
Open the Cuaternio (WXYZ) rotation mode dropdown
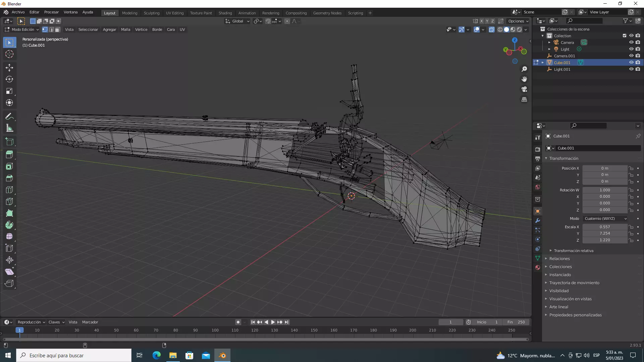click(605, 219)
